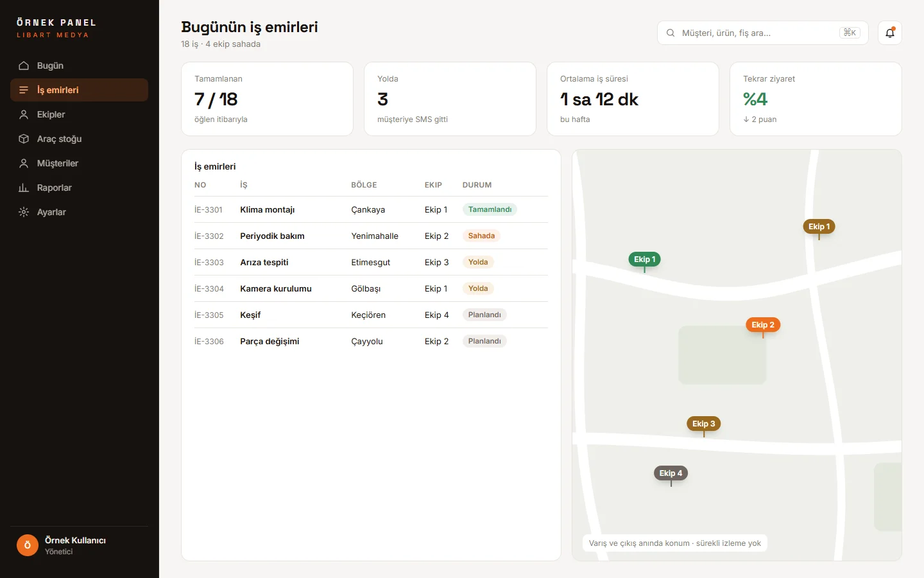This screenshot has height=578, width=924.
Task: Select the brown Ekip 1 map pin
Action: tap(819, 227)
